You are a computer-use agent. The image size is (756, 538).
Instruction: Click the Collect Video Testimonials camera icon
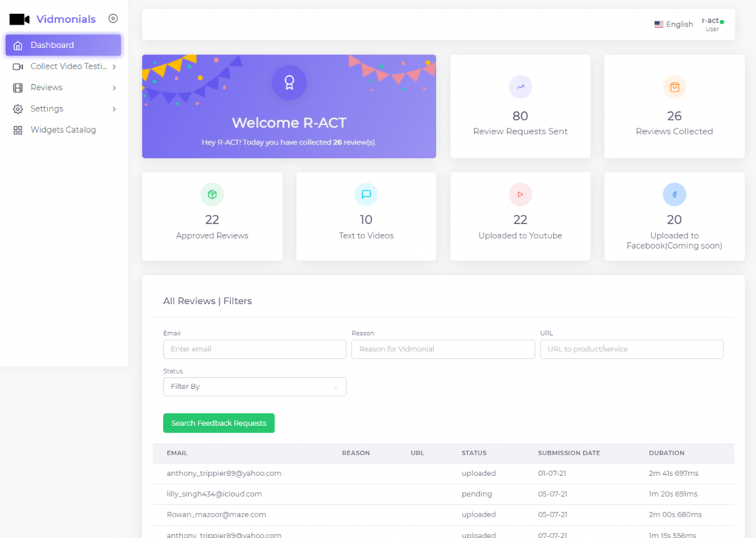(18, 66)
